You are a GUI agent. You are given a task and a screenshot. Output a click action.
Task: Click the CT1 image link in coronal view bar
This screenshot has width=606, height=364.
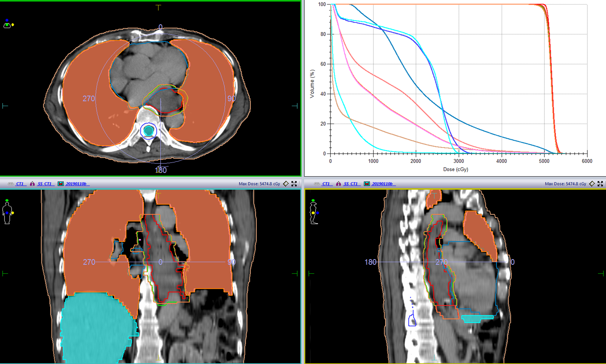[x=20, y=184]
